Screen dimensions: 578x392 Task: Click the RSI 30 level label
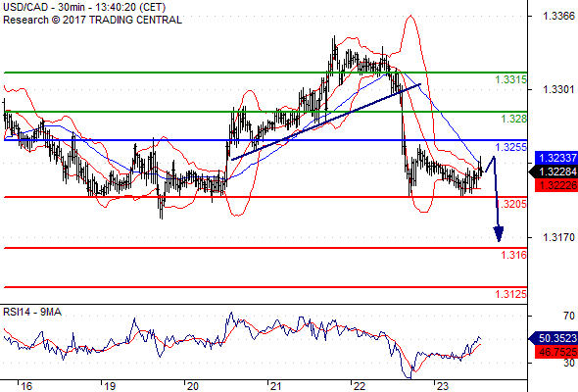click(569, 363)
